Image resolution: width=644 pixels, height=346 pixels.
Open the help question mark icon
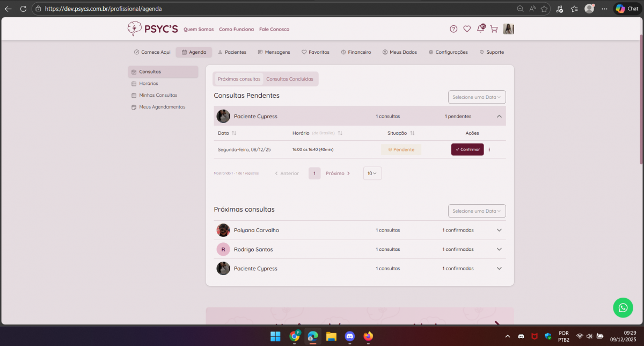[x=453, y=29]
